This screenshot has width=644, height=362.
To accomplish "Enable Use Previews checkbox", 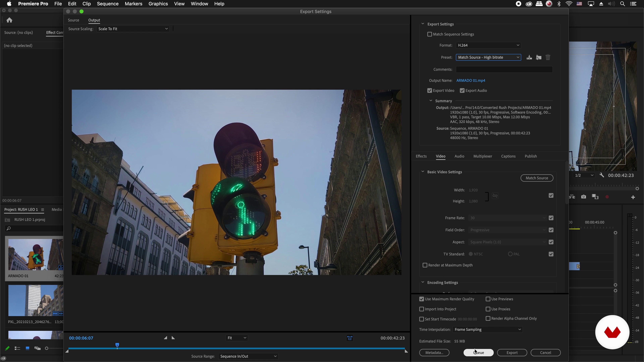I will pos(488,299).
